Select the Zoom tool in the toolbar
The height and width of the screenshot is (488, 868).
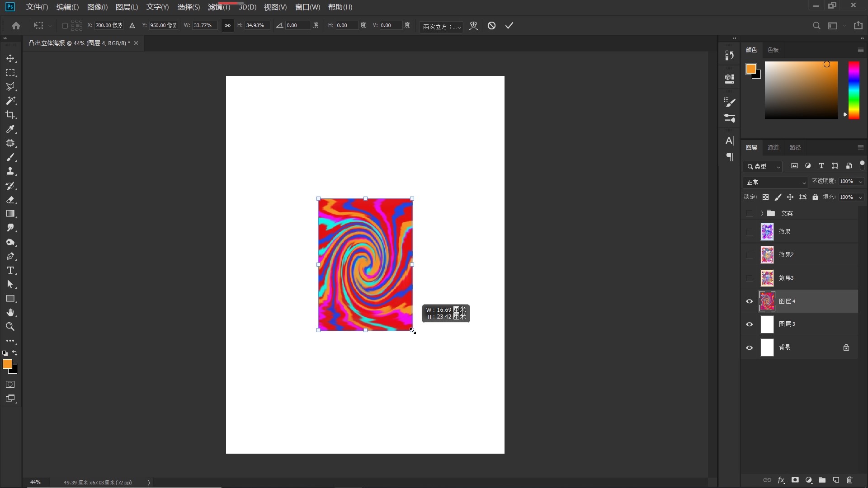10,327
